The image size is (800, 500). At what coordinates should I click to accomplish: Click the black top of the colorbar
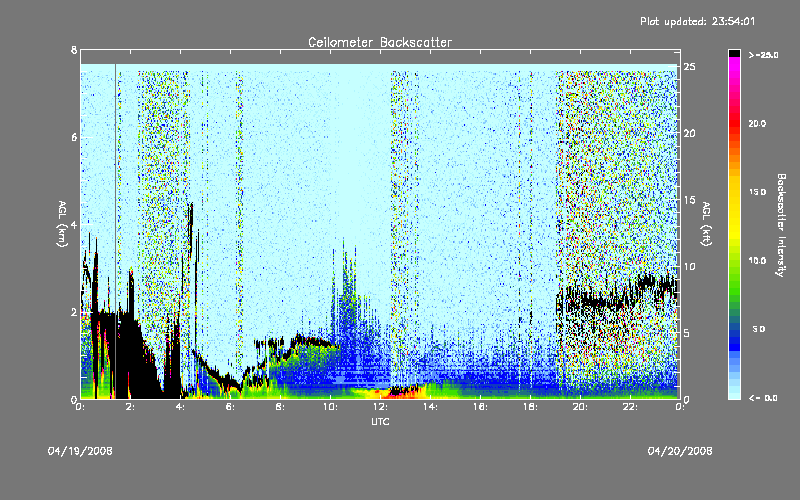(x=734, y=53)
